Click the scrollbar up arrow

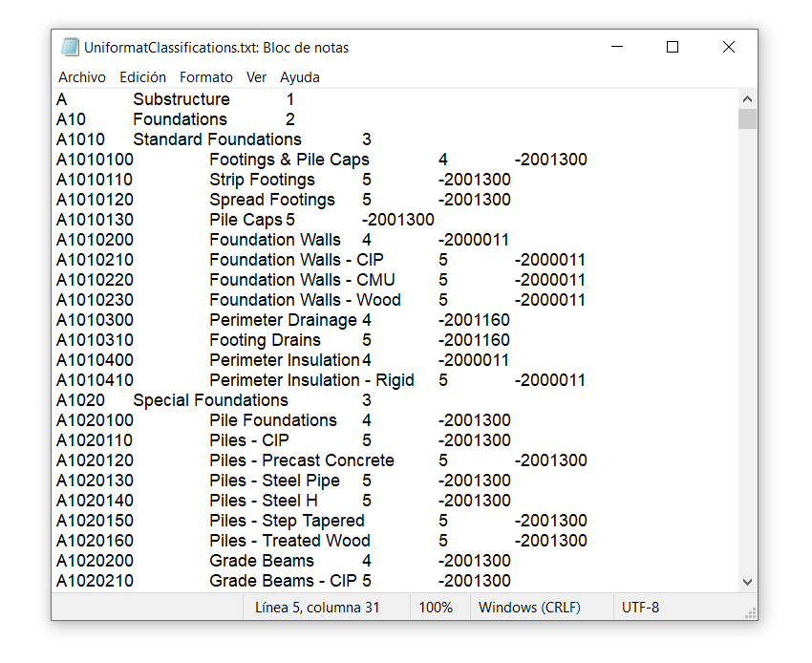click(747, 99)
